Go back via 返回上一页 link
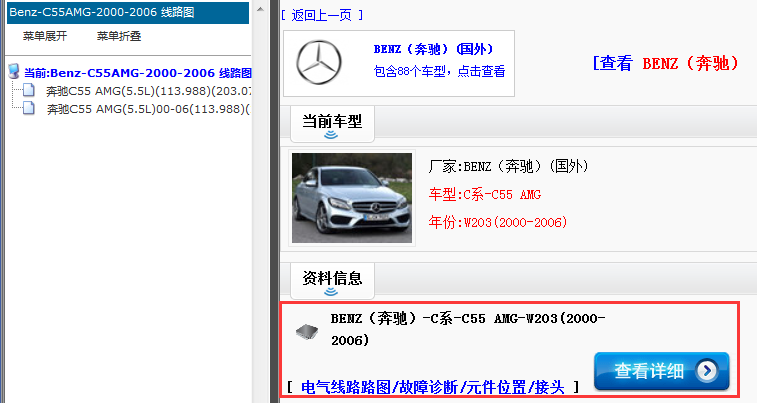Image resolution: width=757 pixels, height=403 pixels. pyautogui.click(x=322, y=15)
